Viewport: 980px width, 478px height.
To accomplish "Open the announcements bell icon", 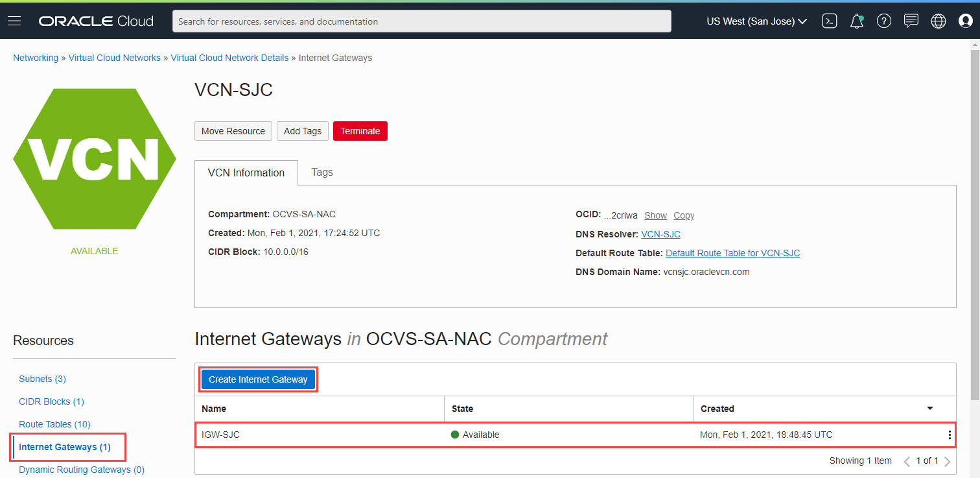I will pos(857,21).
